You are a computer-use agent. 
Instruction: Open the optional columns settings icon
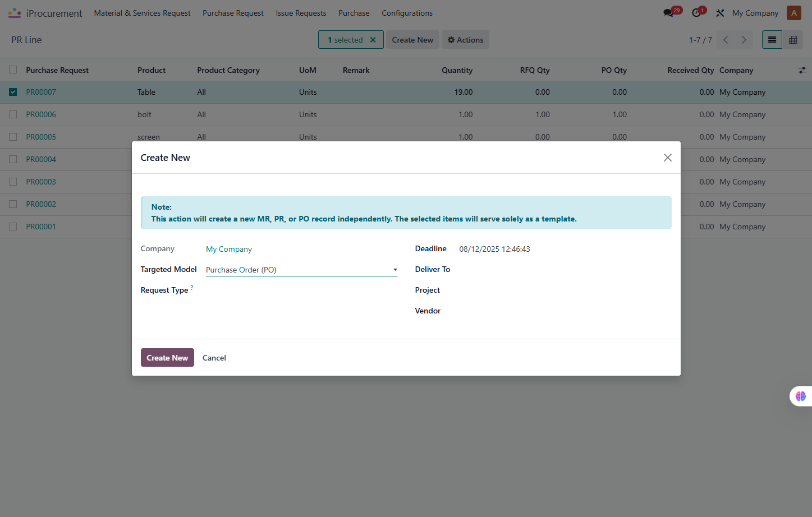(802, 70)
